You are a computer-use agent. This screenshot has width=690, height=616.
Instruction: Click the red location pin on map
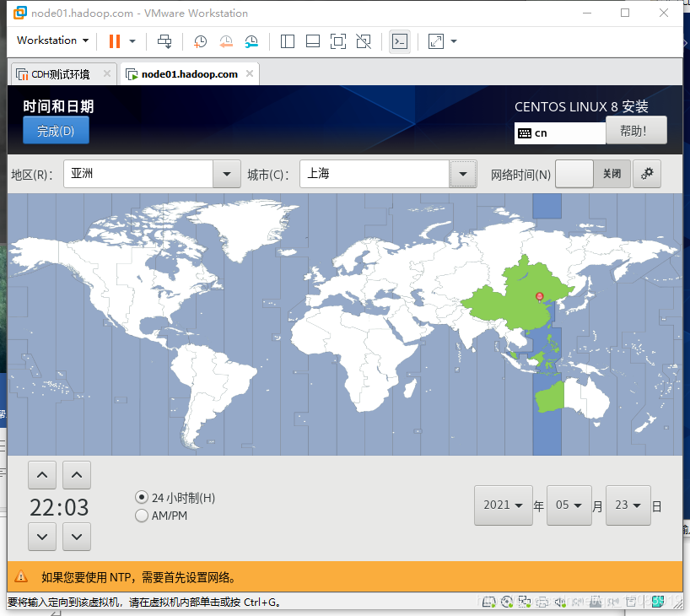coord(540,297)
